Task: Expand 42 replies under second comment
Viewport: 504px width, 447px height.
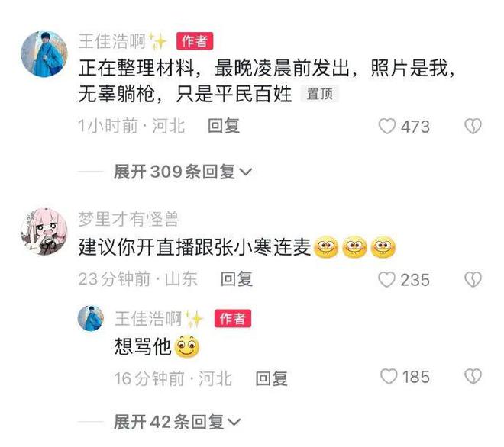Action: [x=177, y=422]
